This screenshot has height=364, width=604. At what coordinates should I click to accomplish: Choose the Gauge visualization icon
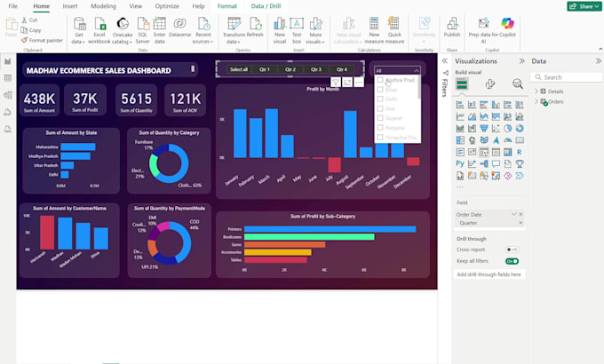point(508,140)
